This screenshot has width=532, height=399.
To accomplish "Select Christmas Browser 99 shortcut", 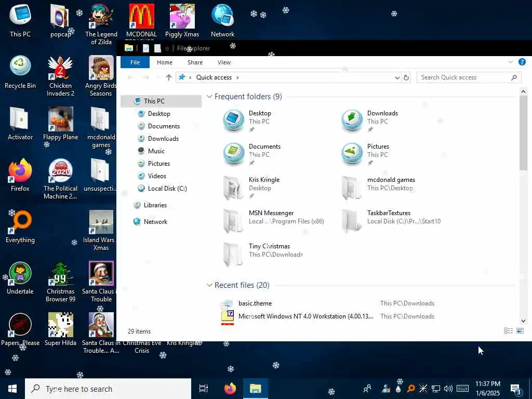I will (x=60, y=282).
